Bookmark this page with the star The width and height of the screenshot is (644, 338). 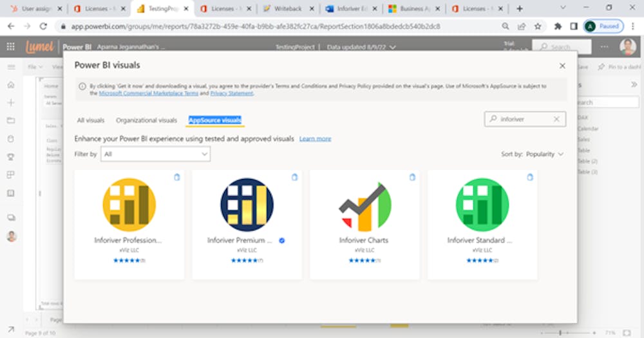pyautogui.click(x=538, y=26)
